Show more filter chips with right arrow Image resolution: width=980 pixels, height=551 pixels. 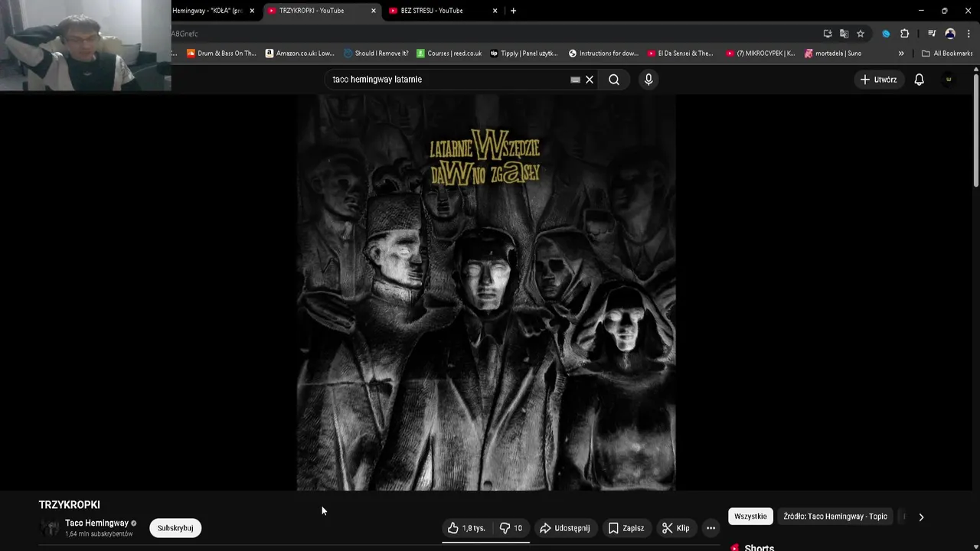[921, 517]
